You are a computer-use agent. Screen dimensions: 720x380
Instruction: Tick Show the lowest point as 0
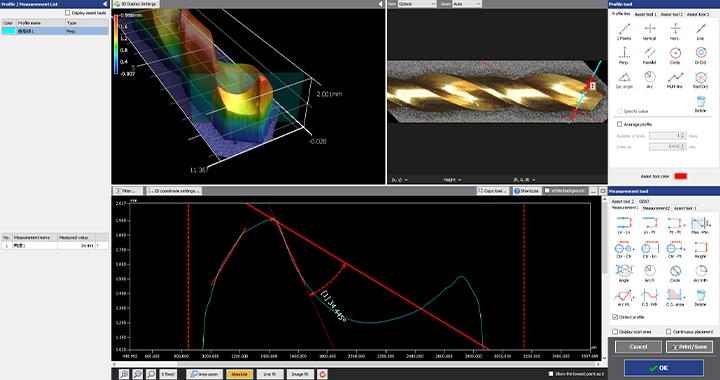(551, 374)
